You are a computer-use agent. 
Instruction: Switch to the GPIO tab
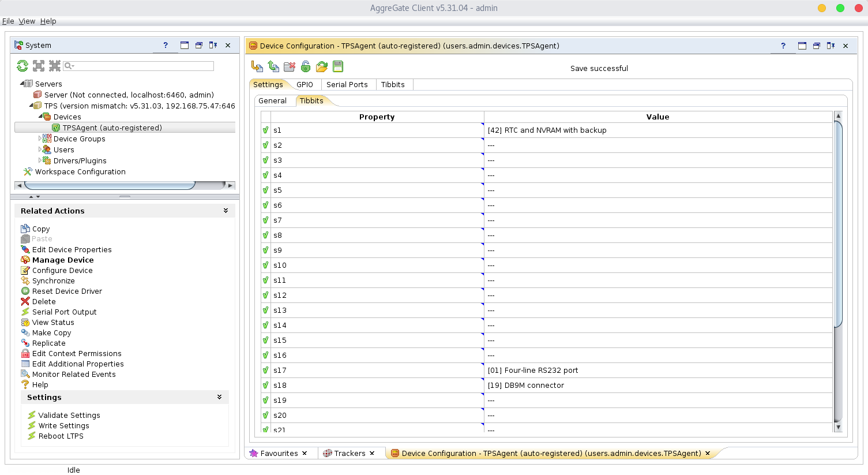pyautogui.click(x=305, y=84)
